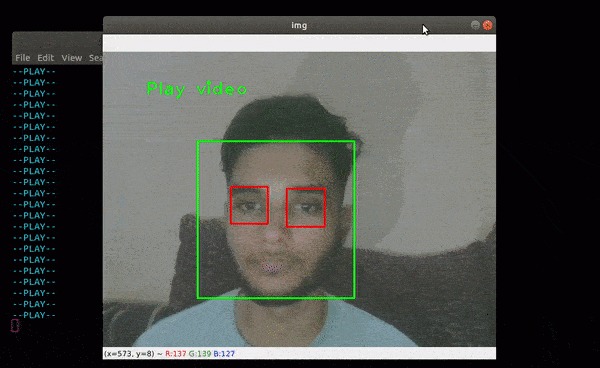Click the img window title bar
The image size is (600, 368).
pos(299,25)
